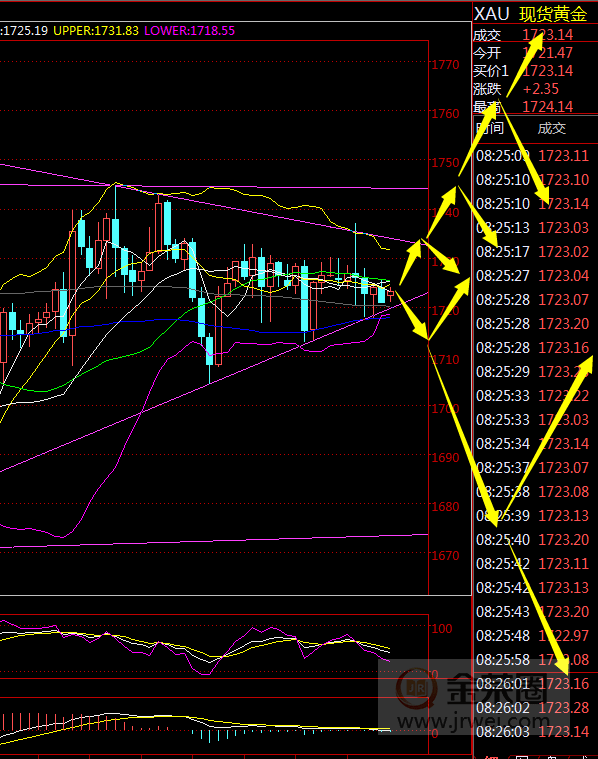The image size is (598, 759).
Task: Click the 成交 column header of tick list
Action: [x=552, y=128]
